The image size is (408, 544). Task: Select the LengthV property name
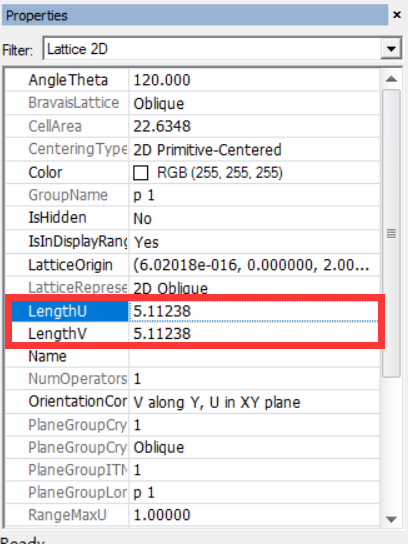point(58,334)
